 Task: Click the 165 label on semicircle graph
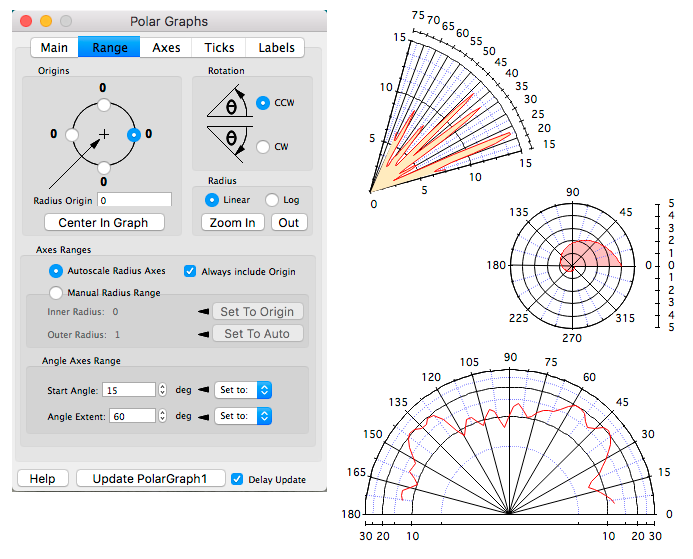pos(356,472)
